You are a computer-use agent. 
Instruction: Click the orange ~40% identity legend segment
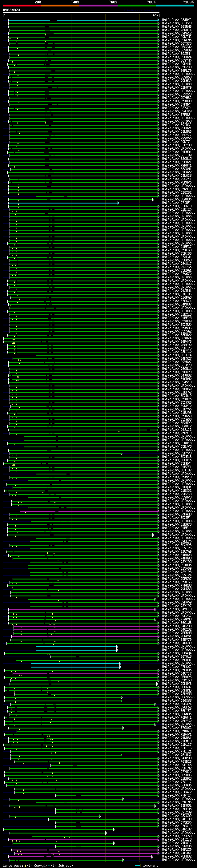[60, 6]
